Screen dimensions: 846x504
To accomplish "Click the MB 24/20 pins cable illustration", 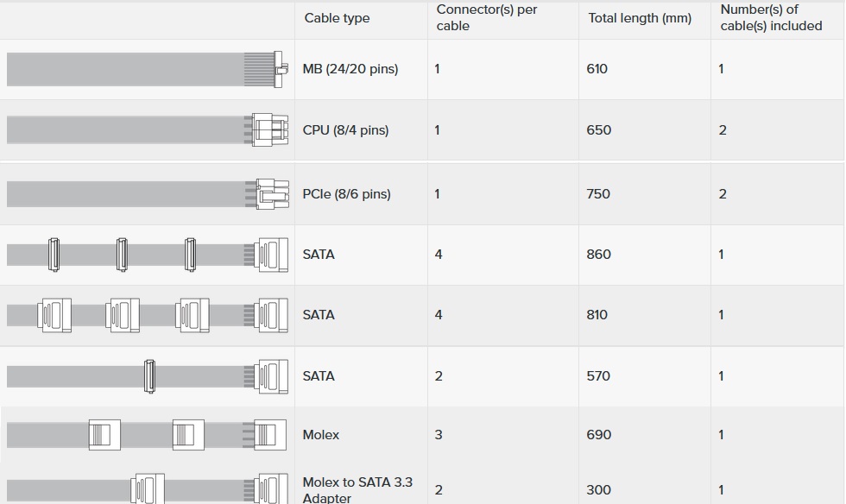I will [x=147, y=69].
